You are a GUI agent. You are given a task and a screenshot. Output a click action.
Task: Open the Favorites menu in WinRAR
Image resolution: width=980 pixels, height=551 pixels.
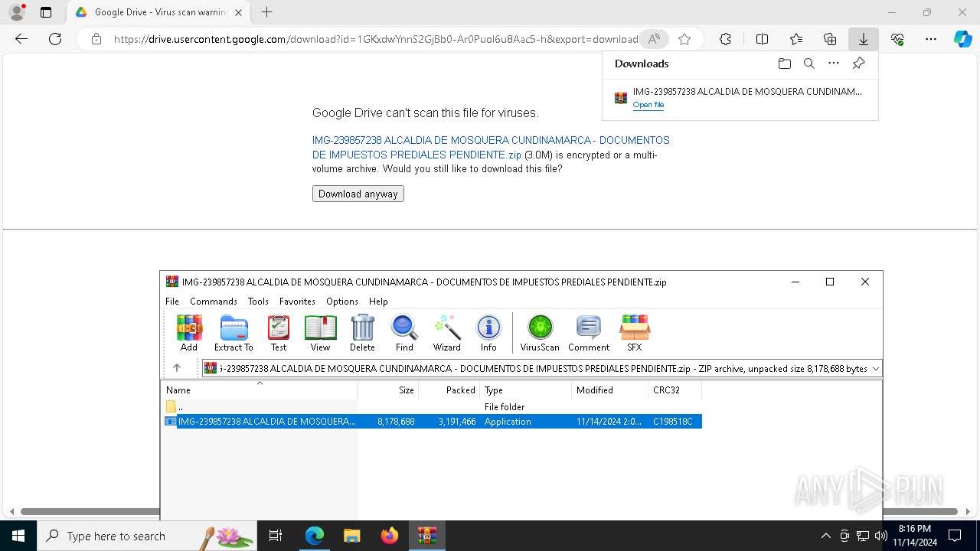pos(297,302)
